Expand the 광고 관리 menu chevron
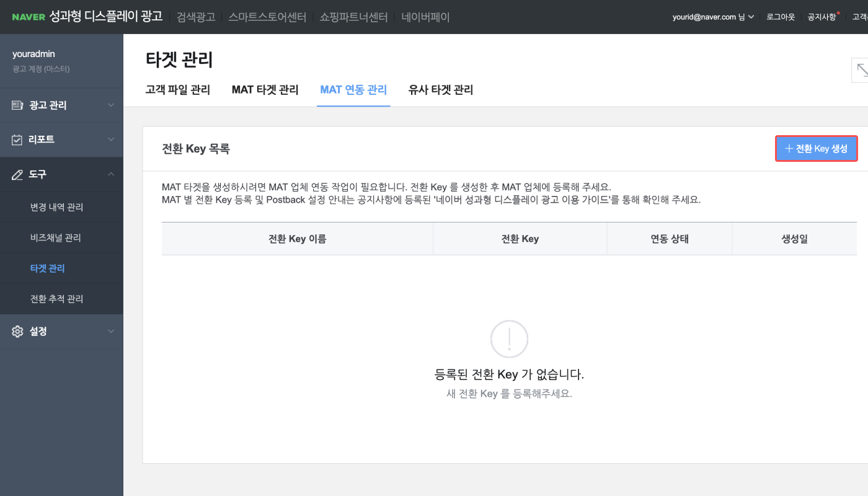The image size is (868, 496). pyautogui.click(x=111, y=105)
